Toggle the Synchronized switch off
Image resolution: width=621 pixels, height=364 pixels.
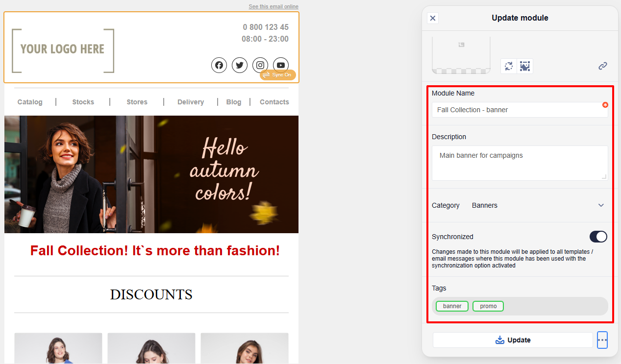point(598,237)
